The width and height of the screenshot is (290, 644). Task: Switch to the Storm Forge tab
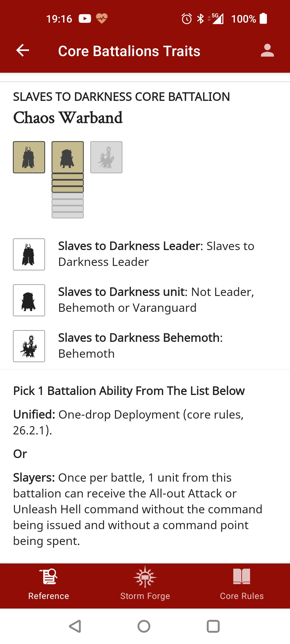click(145, 586)
